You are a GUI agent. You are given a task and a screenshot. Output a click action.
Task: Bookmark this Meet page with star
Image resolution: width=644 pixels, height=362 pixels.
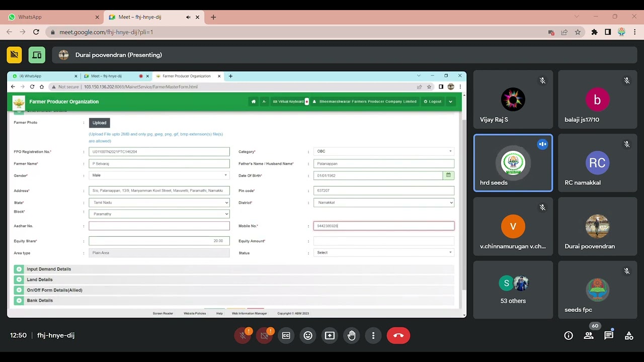(x=578, y=32)
